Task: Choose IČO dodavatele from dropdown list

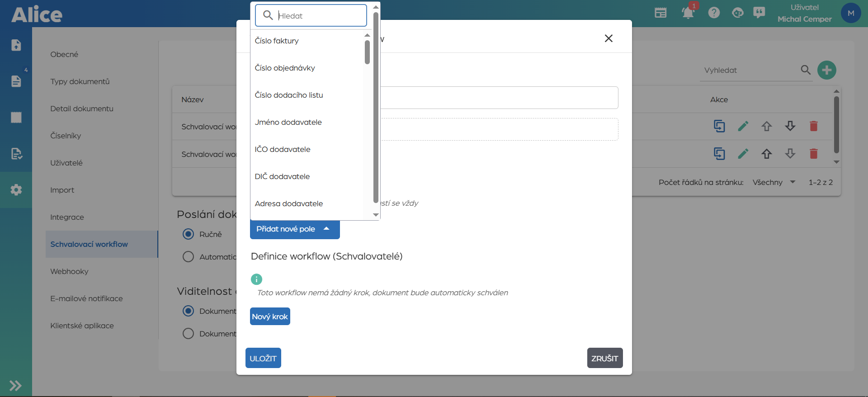Action: coord(283,149)
